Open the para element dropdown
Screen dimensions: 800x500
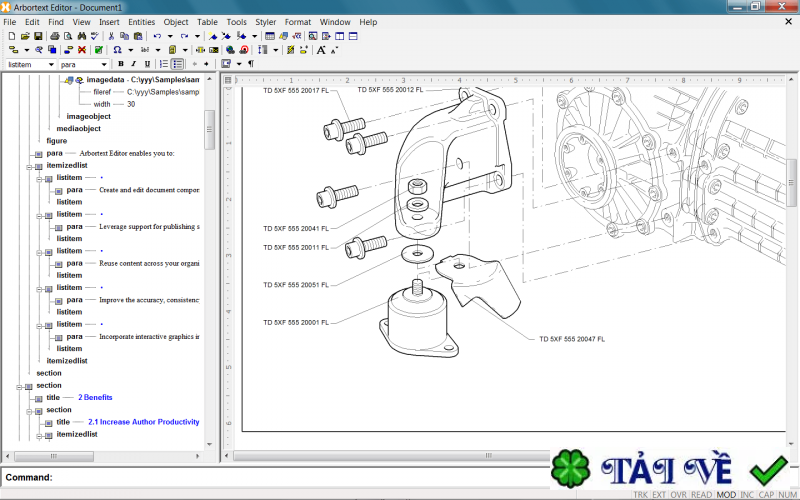[106, 64]
